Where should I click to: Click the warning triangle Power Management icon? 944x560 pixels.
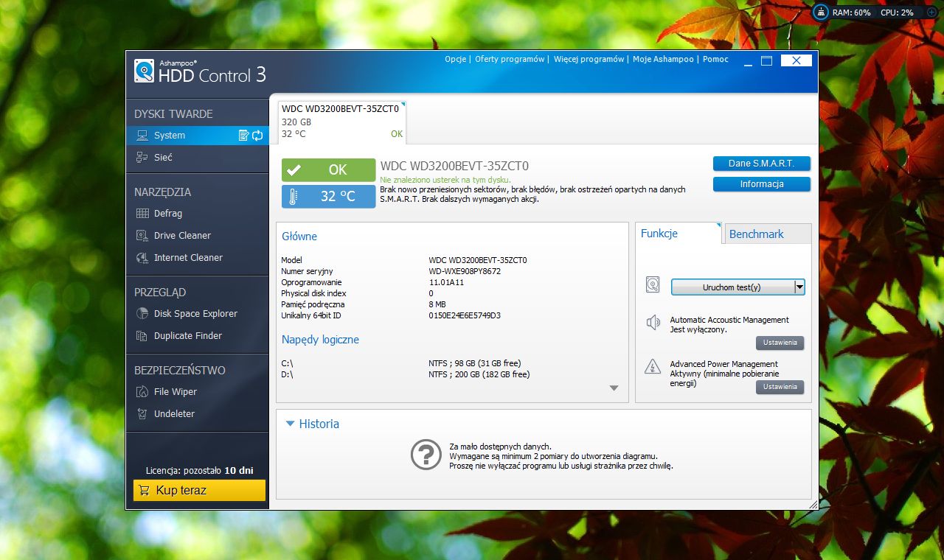pyautogui.click(x=652, y=366)
